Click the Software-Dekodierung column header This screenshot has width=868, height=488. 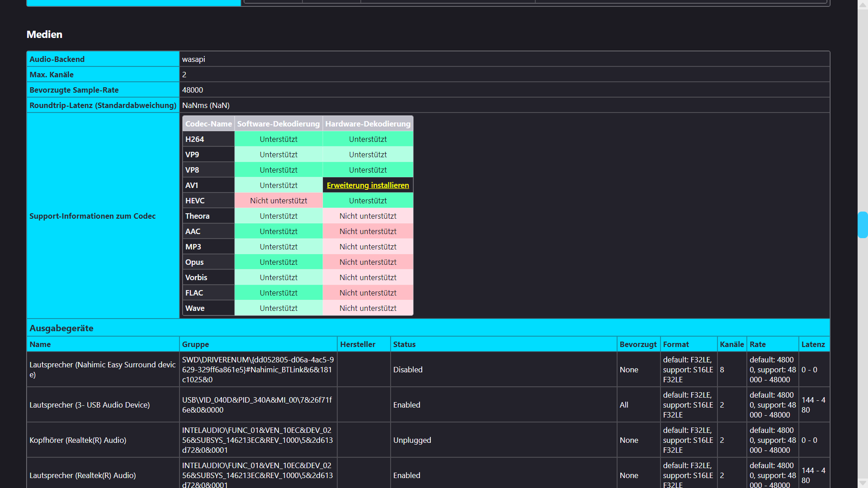coord(278,124)
